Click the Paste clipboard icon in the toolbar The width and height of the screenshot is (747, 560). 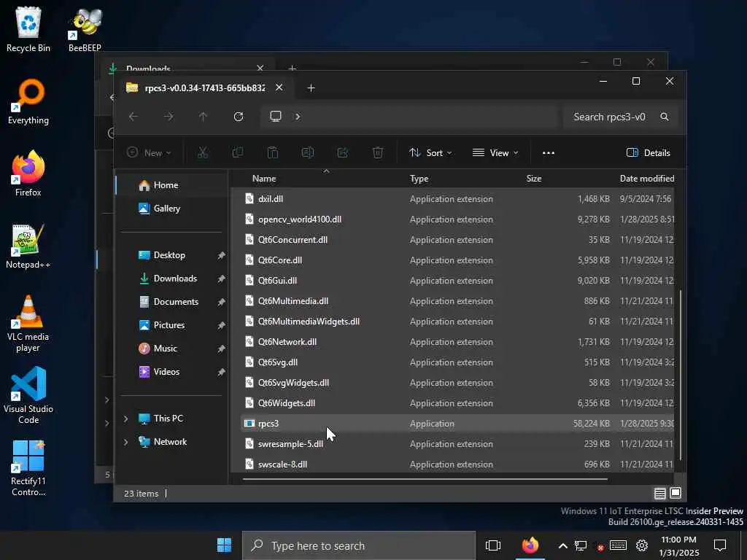[273, 153]
